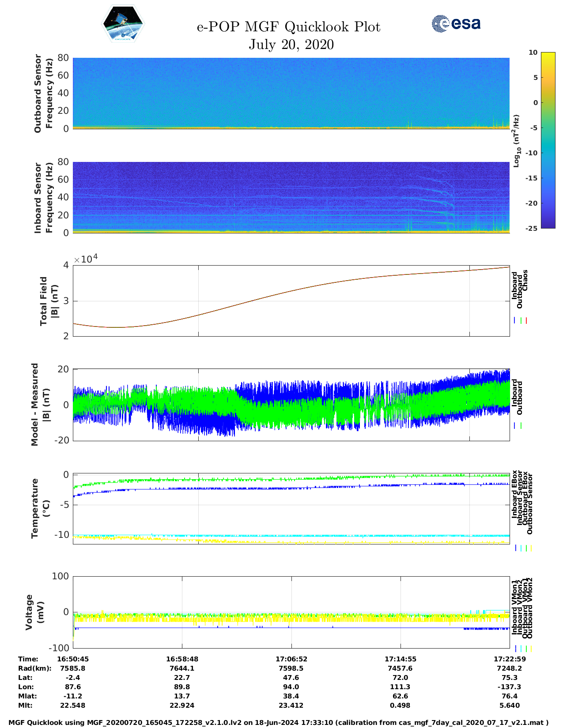Click the Voltage plot area
The width and height of the screenshot is (563, 728).
point(291,612)
